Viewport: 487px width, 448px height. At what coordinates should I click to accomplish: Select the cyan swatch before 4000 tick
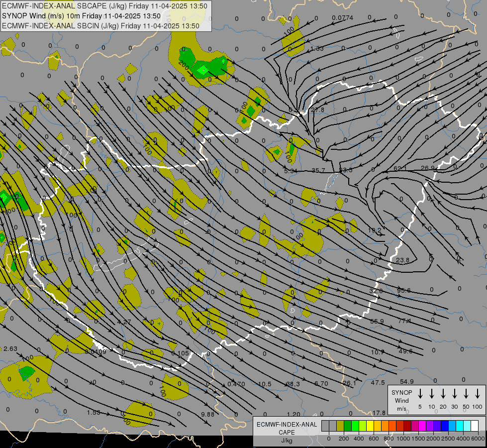[460, 426]
